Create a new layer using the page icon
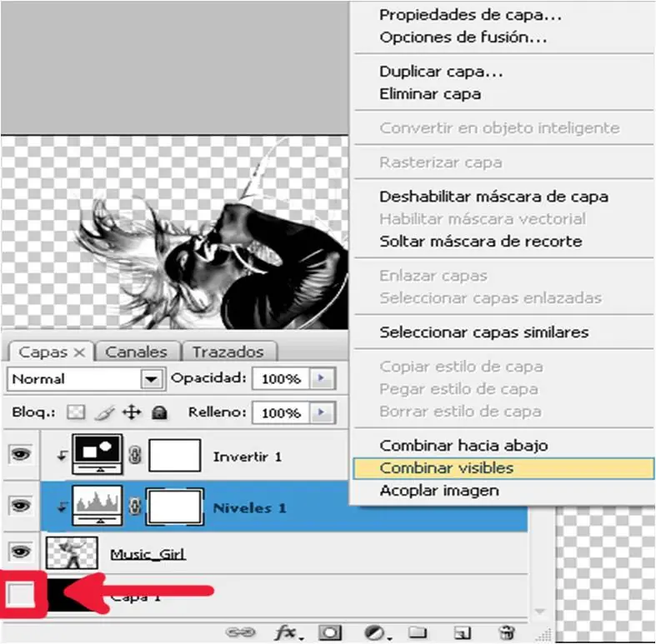This screenshot has height=644, width=656. click(x=463, y=632)
